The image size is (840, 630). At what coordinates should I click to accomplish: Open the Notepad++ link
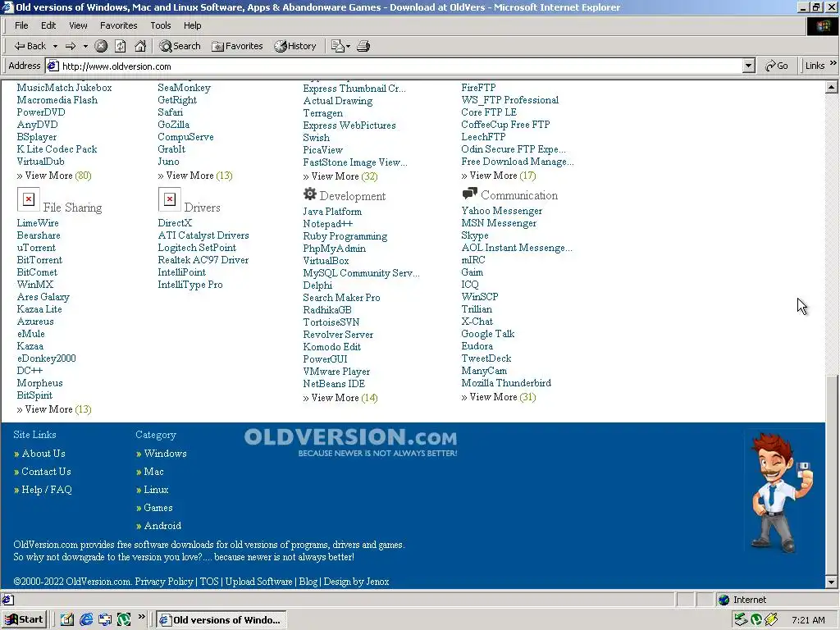(x=327, y=224)
